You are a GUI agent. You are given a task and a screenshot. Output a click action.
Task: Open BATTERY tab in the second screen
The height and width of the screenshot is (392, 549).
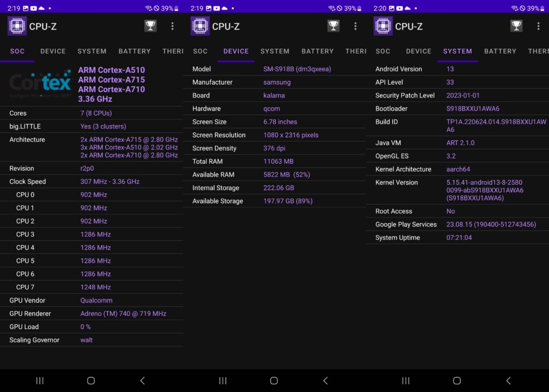click(x=317, y=51)
